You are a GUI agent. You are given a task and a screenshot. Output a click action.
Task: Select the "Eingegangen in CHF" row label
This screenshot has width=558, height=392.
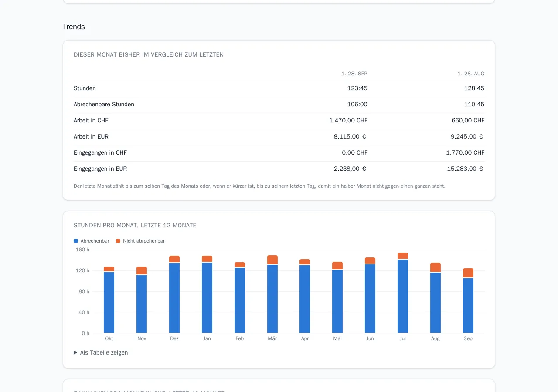point(100,153)
